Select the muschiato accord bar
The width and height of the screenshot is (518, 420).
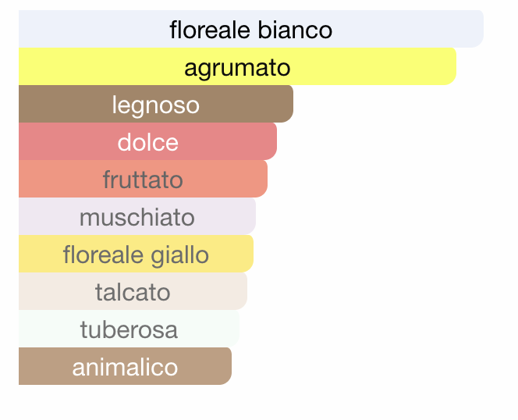tap(137, 216)
